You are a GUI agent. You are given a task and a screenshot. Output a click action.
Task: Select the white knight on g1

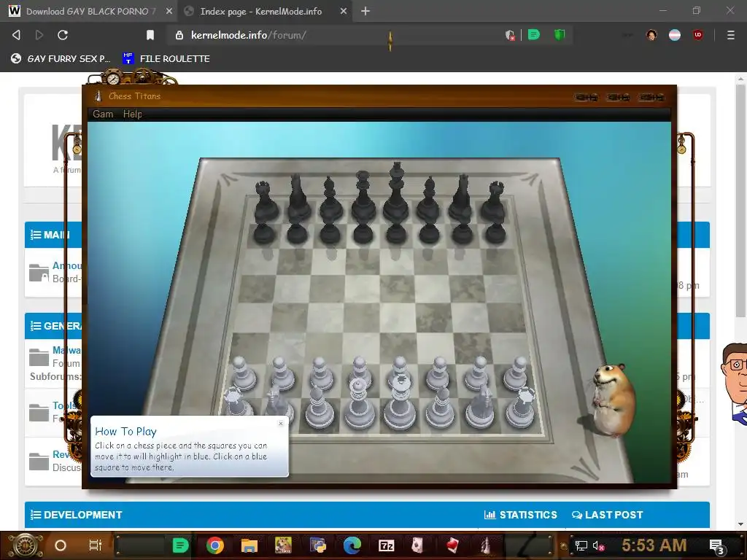481,406
